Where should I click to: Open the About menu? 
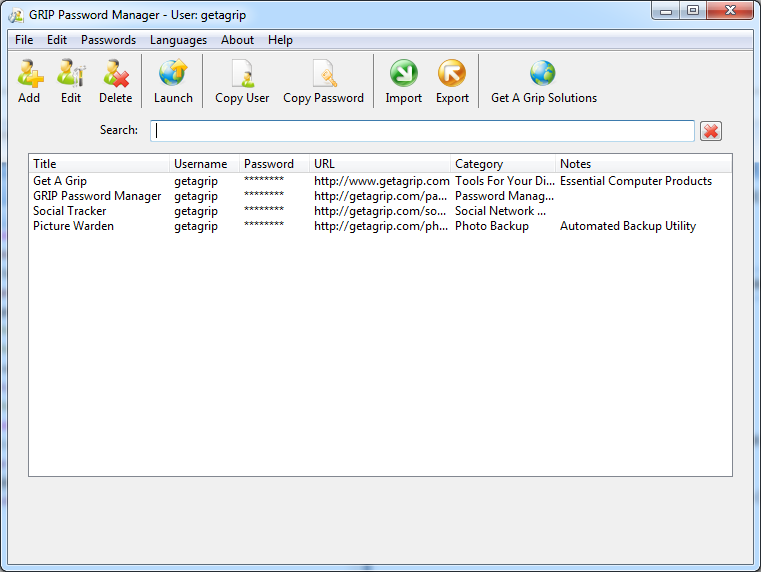click(x=237, y=40)
